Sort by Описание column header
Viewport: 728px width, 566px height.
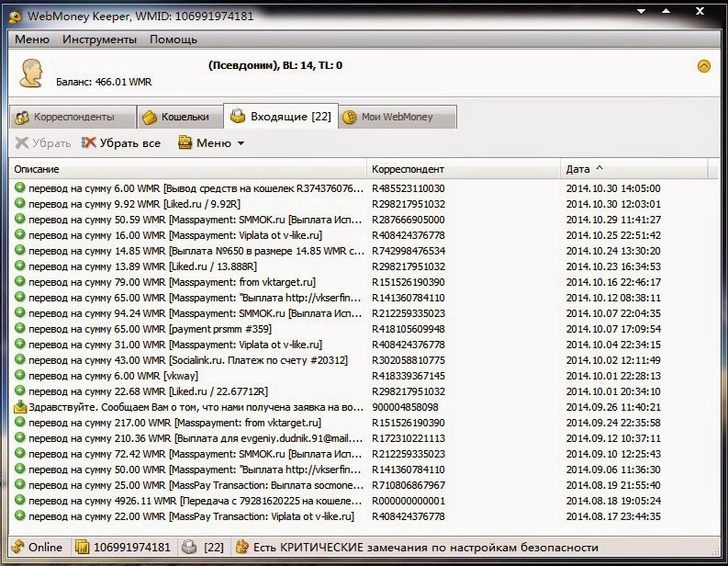pos(188,169)
